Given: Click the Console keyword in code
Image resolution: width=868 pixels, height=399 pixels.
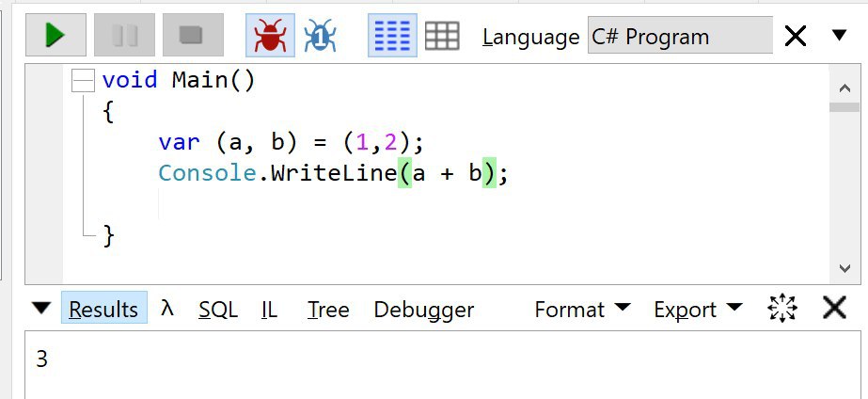Looking at the screenshot, I should click(207, 173).
